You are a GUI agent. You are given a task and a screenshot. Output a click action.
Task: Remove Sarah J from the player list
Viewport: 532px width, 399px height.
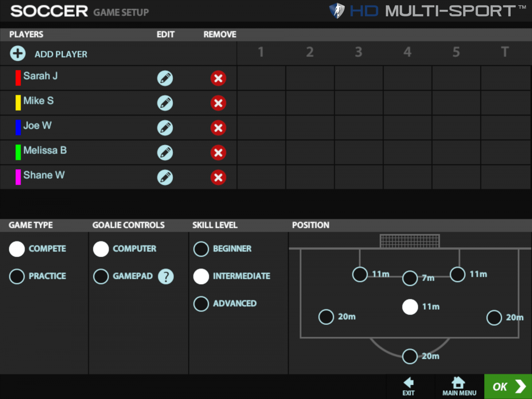coord(218,78)
